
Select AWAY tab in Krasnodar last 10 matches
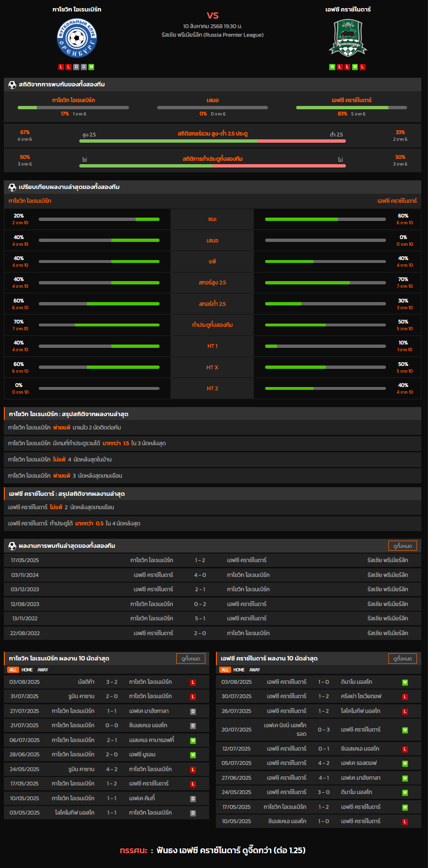255,670
